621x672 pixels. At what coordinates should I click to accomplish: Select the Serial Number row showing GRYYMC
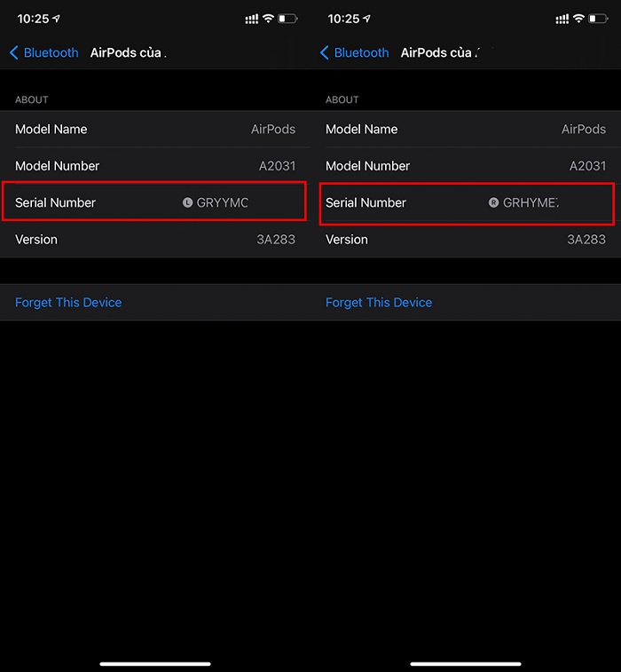154,202
